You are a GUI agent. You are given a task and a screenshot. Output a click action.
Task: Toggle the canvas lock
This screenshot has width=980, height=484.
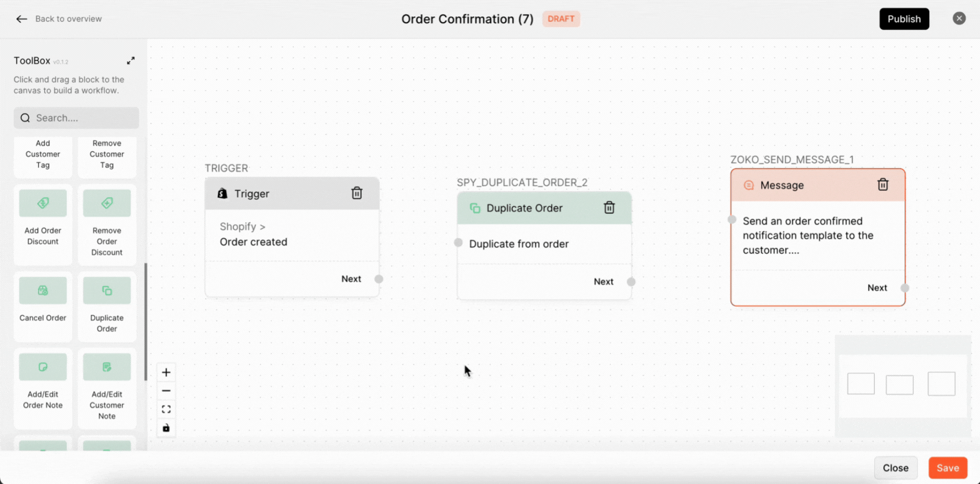coord(166,428)
